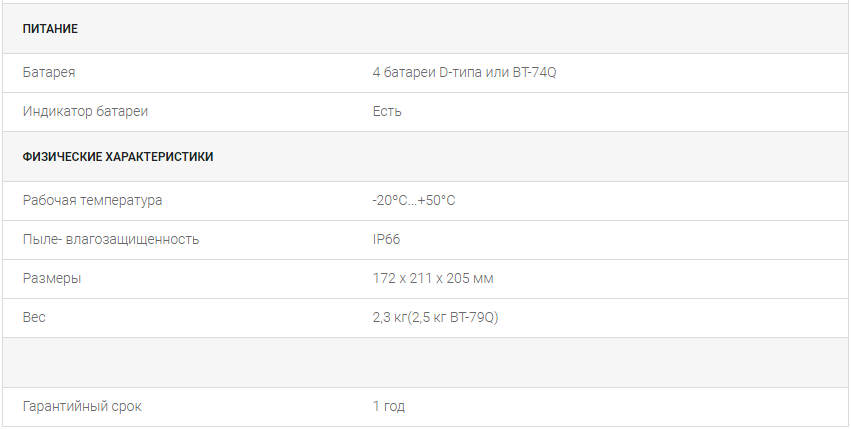The height and width of the screenshot is (429, 851).
Task: Click the empty gray row above warranty
Action: [x=426, y=363]
